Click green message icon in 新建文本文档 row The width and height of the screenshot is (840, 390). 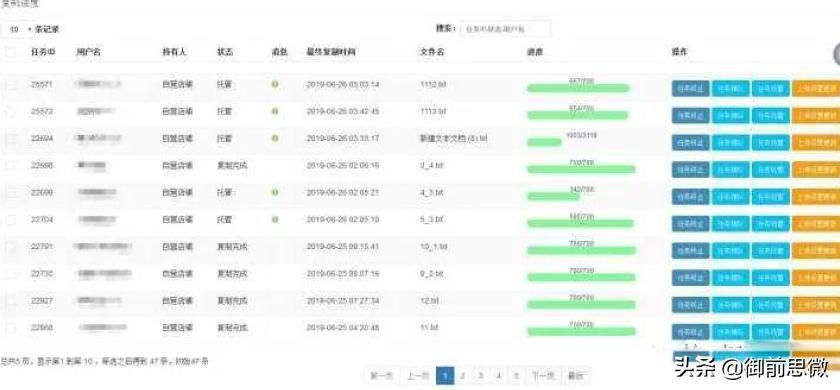(x=275, y=138)
